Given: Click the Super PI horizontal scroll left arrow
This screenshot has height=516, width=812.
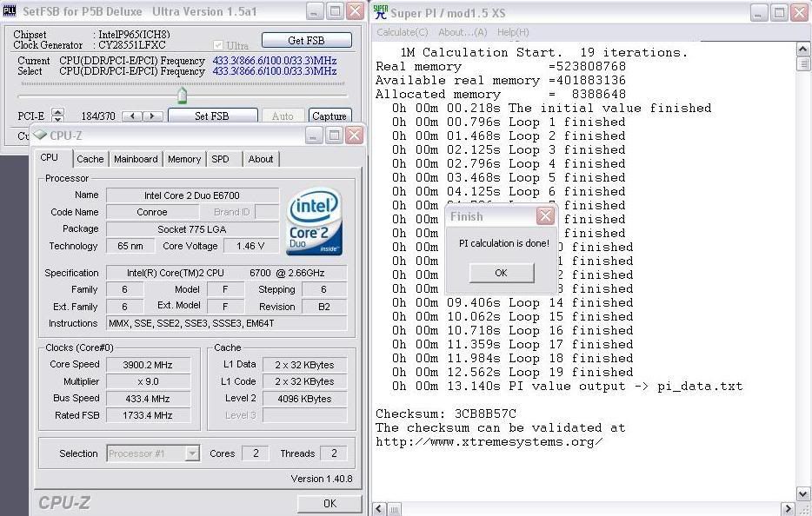Looking at the screenshot, I should [x=379, y=509].
